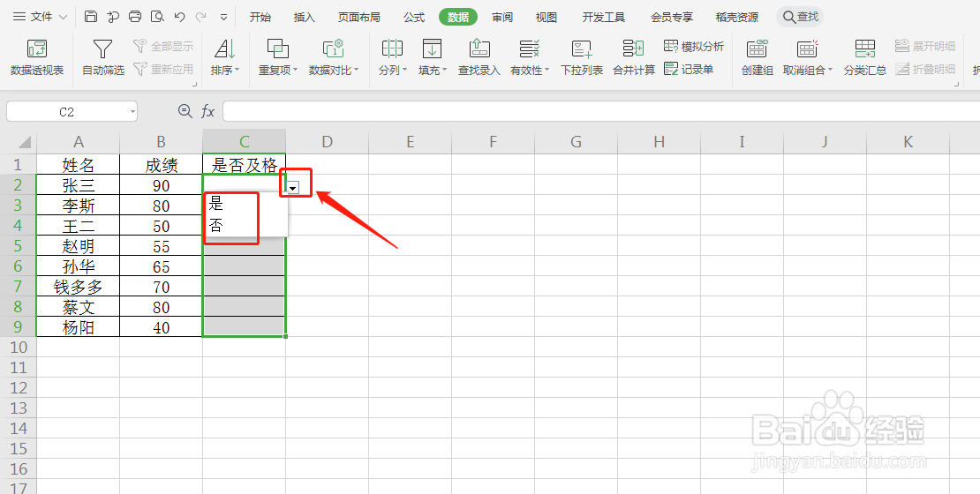
Task: Click the Redo arrow icon
Action: (201, 17)
